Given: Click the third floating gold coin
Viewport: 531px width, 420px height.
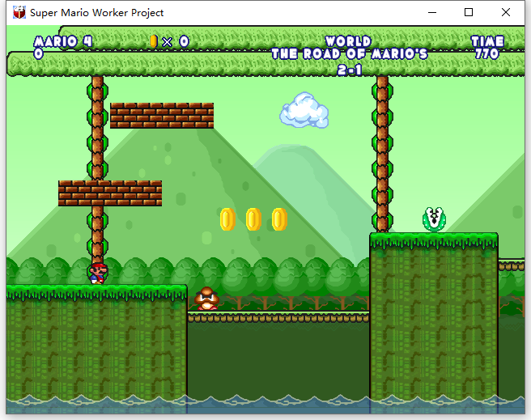Looking at the screenshot, I should point(279,219).
